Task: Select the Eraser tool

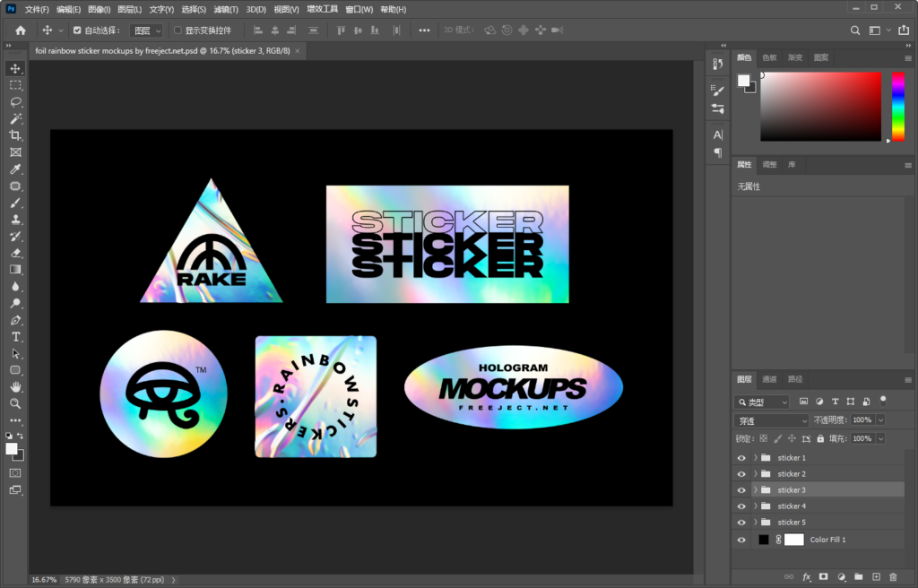Action: click(x=15, y=253)
